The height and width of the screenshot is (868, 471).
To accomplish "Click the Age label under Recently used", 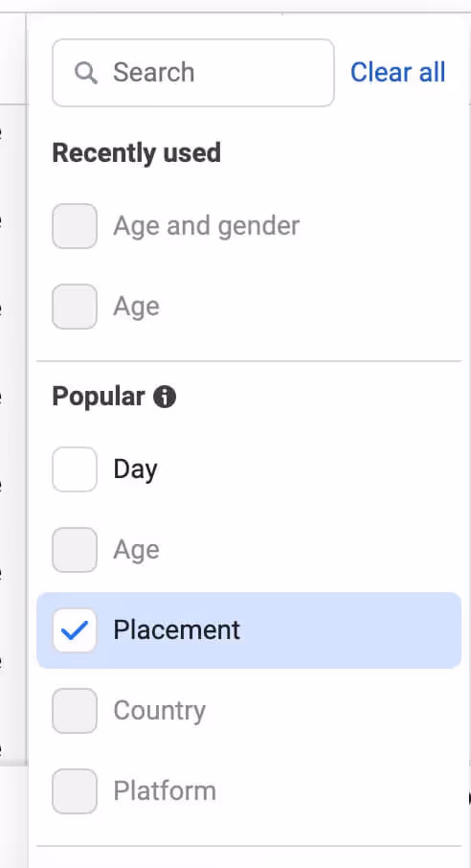I will [x=136, y=307].
